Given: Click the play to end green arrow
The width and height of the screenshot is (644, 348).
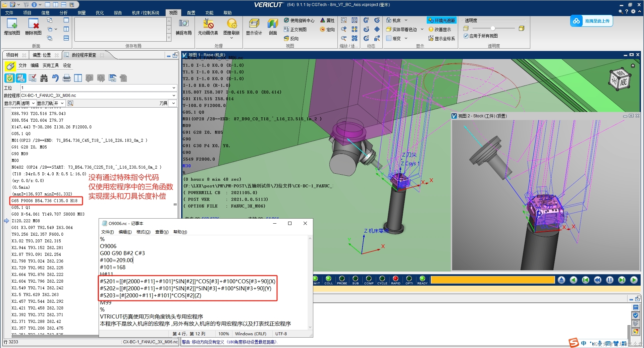Looking at the screenshot, I should click(x=634, y=280).
